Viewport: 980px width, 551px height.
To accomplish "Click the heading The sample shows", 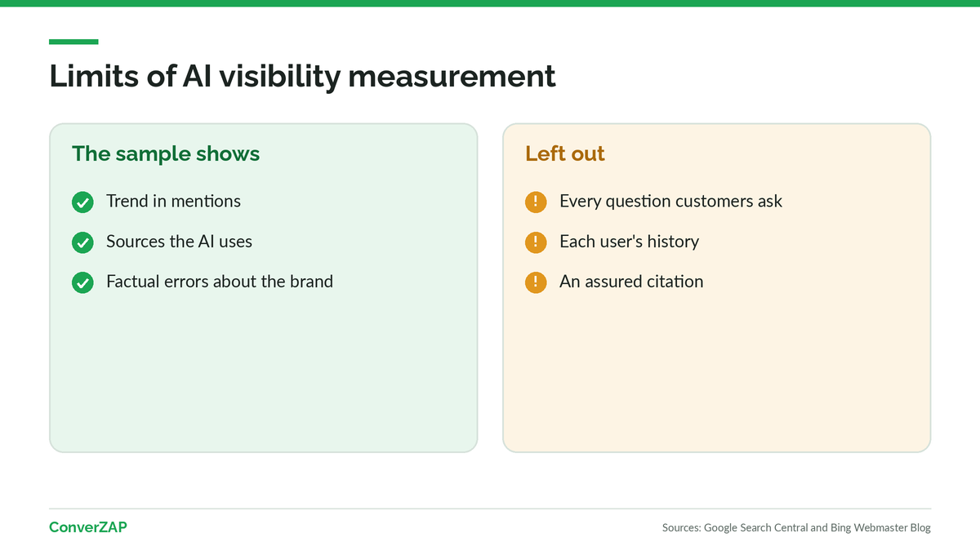I will 166,153.
